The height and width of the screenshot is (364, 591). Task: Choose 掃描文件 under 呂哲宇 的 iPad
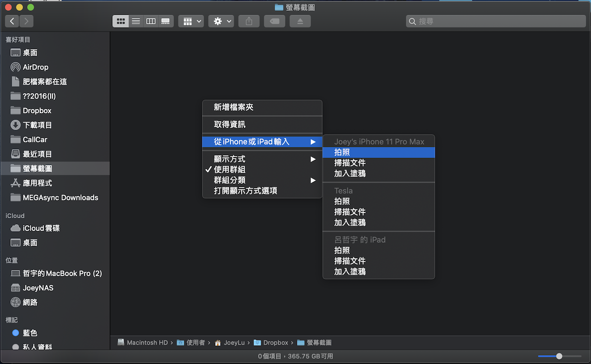tap(379, 261)
